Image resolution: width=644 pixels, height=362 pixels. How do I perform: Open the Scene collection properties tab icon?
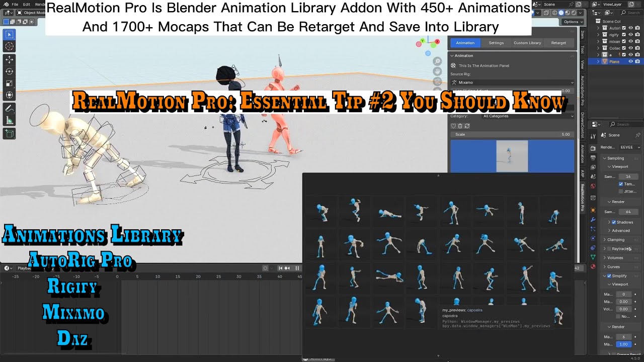tap(593, 198)
